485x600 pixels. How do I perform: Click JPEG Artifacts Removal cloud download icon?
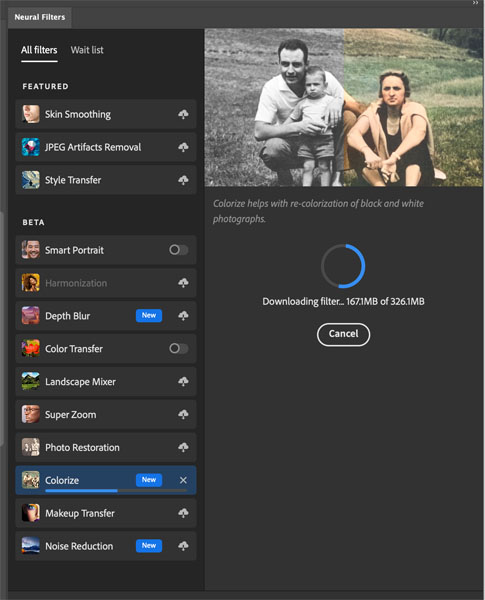coord(183,147)
